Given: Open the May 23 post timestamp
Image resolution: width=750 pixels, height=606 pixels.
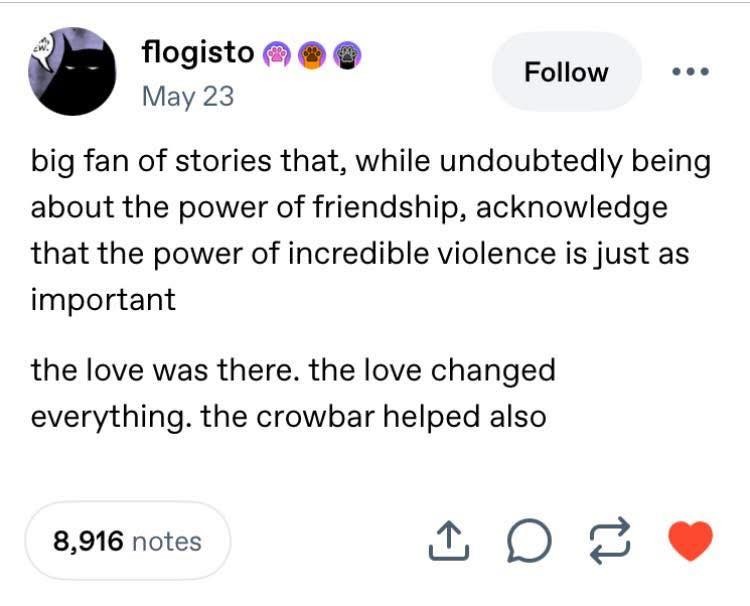Looking at the screenshot, I should point(188,96).
